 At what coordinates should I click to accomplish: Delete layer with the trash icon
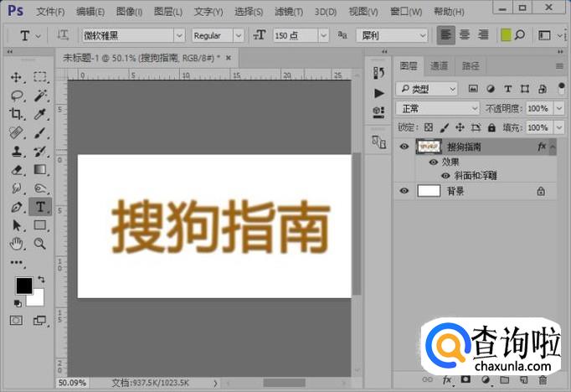coord(543,379)
